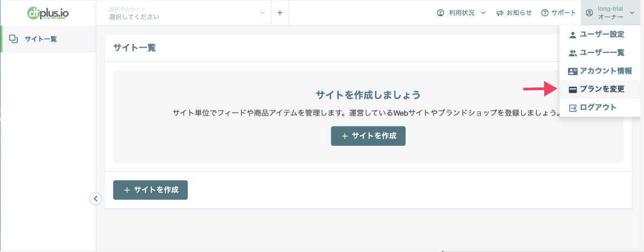Toggle the long-trial オーナー account menu
644x252 pixels.
pyautogui.click(x=612, y=13)
